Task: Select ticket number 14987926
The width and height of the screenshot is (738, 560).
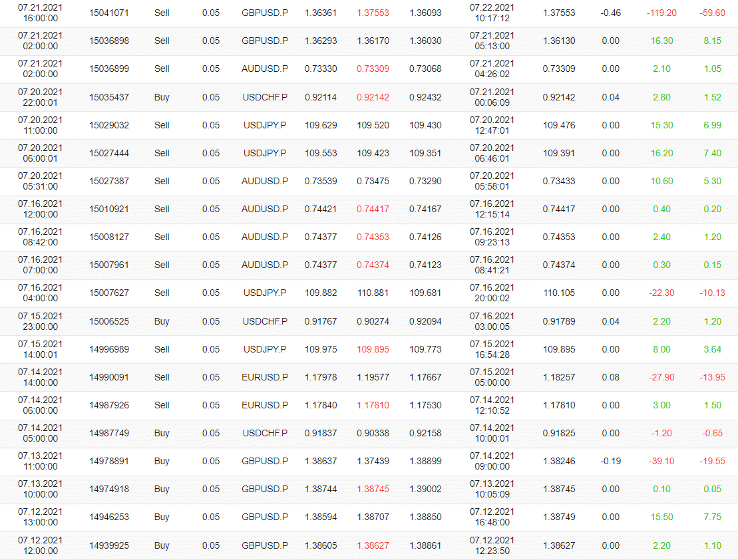Action: pos(108,405)
